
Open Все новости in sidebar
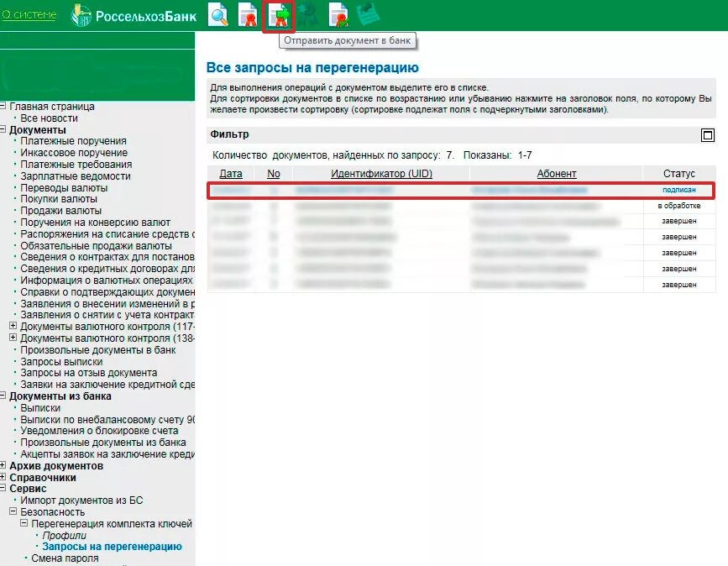49,118
